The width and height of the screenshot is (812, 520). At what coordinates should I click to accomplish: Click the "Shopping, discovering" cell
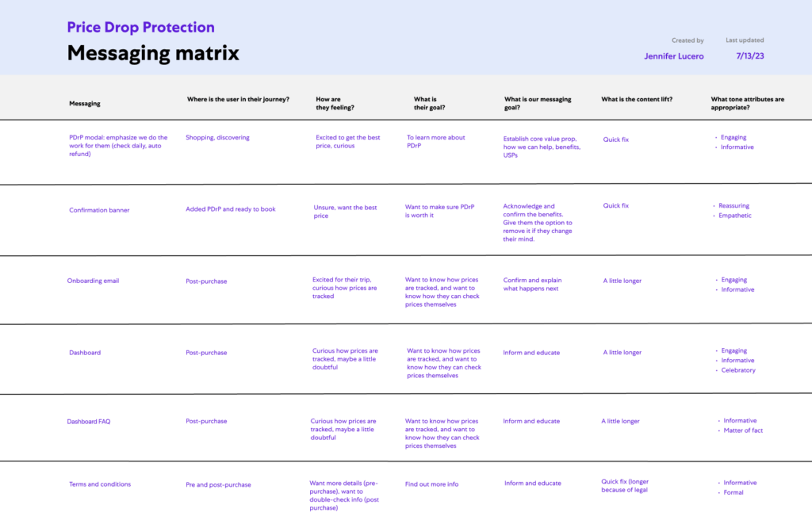(x=217, y=138)
